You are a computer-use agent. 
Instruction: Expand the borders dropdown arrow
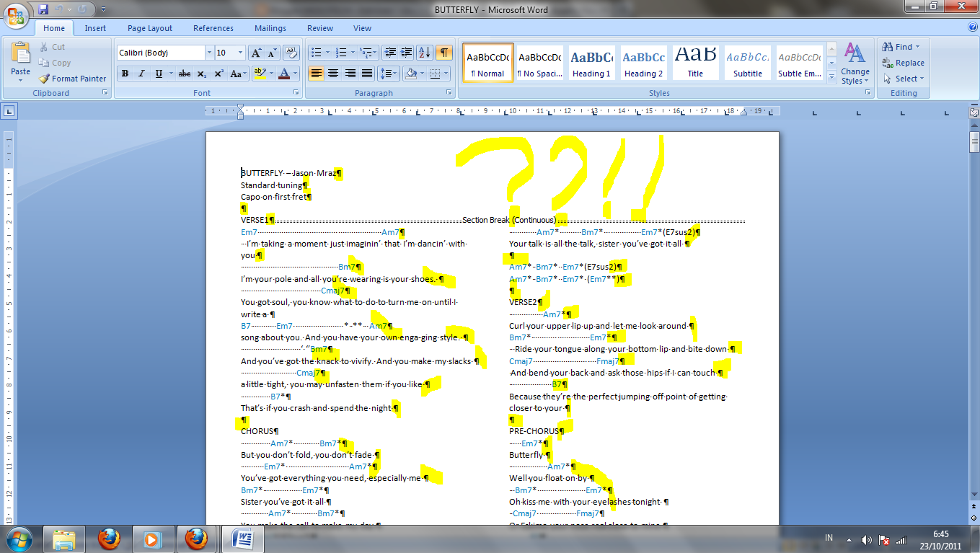click(x=446, y=74)
